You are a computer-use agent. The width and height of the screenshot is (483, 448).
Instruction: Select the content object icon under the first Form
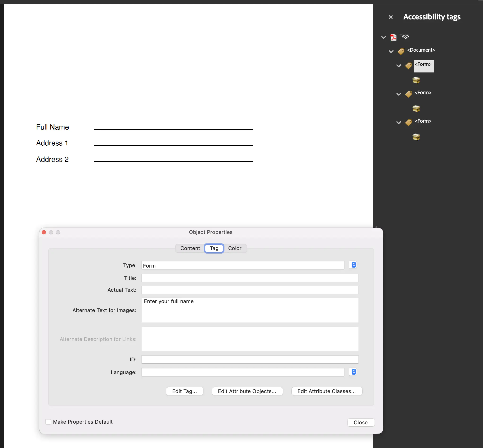tap(416, 80)
